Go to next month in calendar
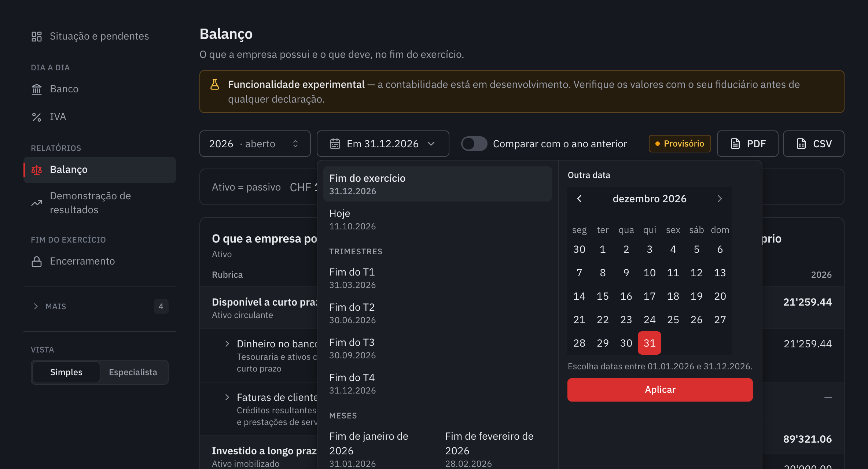Viewport: 868px width, 469px height. pyautogui.click(x=720, y=199)
